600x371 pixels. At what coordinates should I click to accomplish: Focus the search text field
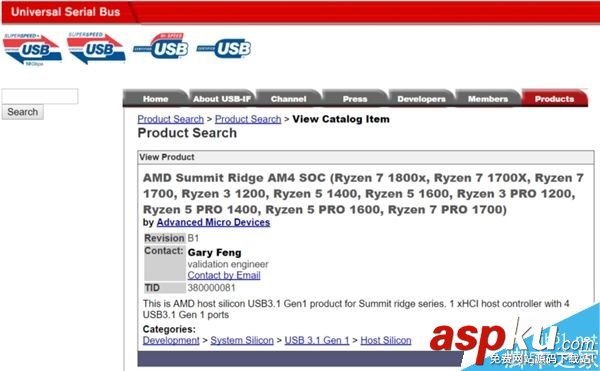pyautogui.click(x=40, y=96)
